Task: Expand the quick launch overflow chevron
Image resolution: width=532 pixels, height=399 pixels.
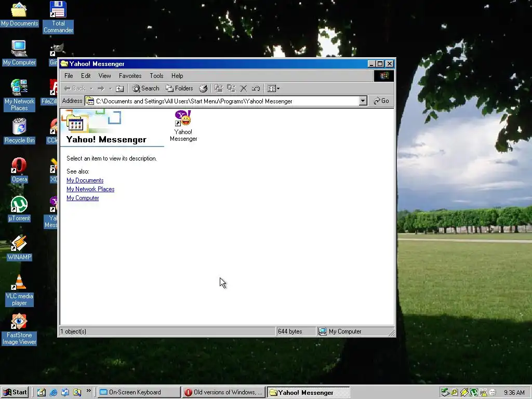Action: click(88, 391)
